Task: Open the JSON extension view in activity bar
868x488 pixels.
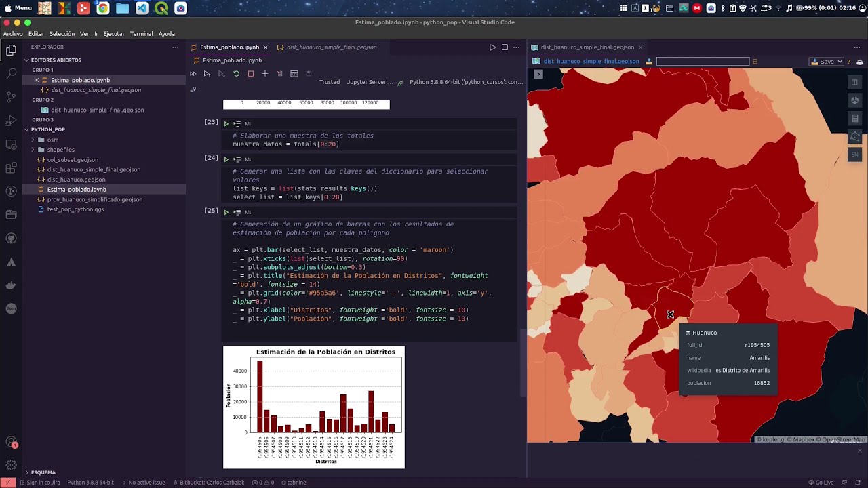Action: click(x=11, y=308)
